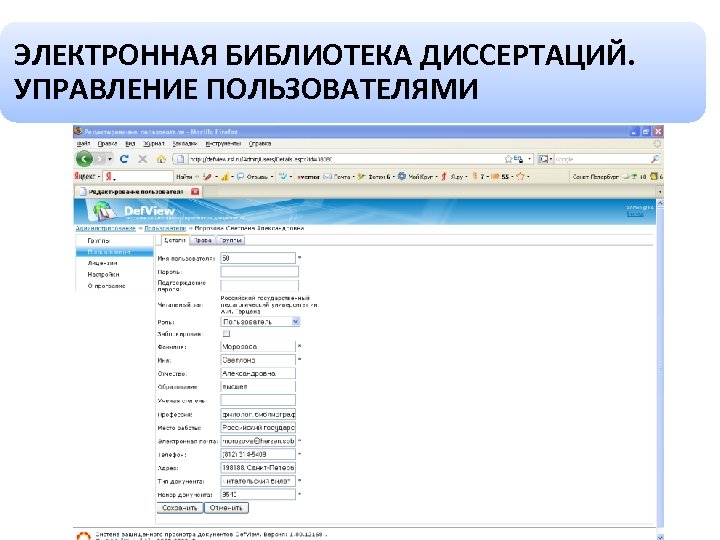Open the Мой Круг toolbar icon
The height and width of the screenshot is (540, 720).
click(402, 176)
